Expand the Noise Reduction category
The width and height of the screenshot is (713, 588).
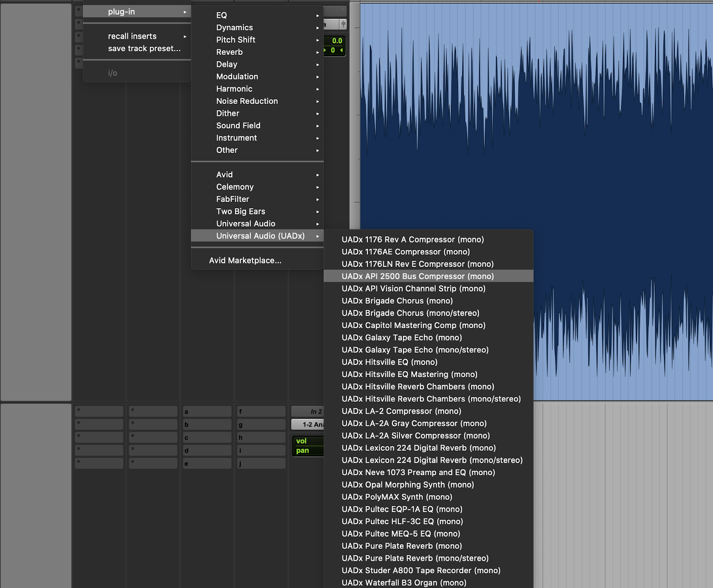pyautogui.click(x=257, y=101)
